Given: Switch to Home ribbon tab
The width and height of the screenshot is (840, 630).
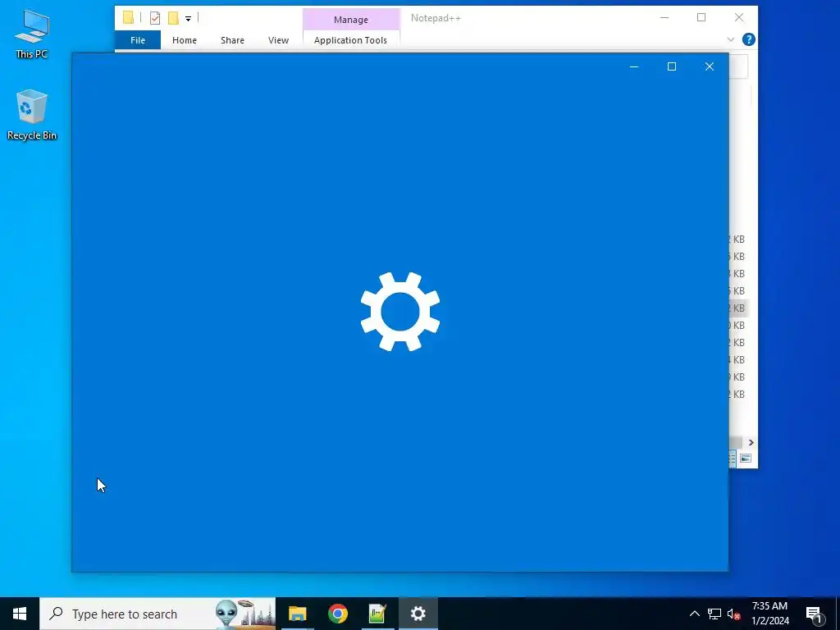Looking at the screenshot, I should click(x=185, y=40).
